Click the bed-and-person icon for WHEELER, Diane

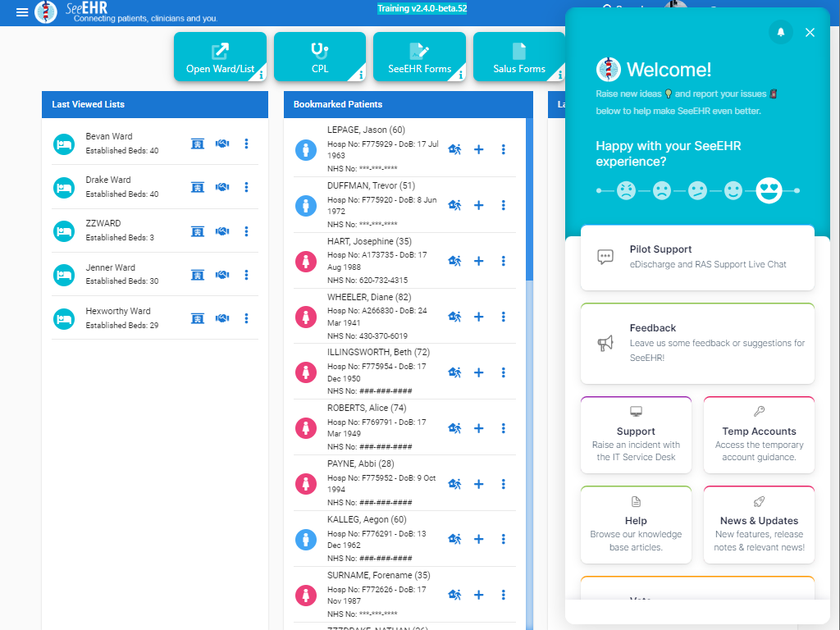pyautogui.click(x=454, y=317)
